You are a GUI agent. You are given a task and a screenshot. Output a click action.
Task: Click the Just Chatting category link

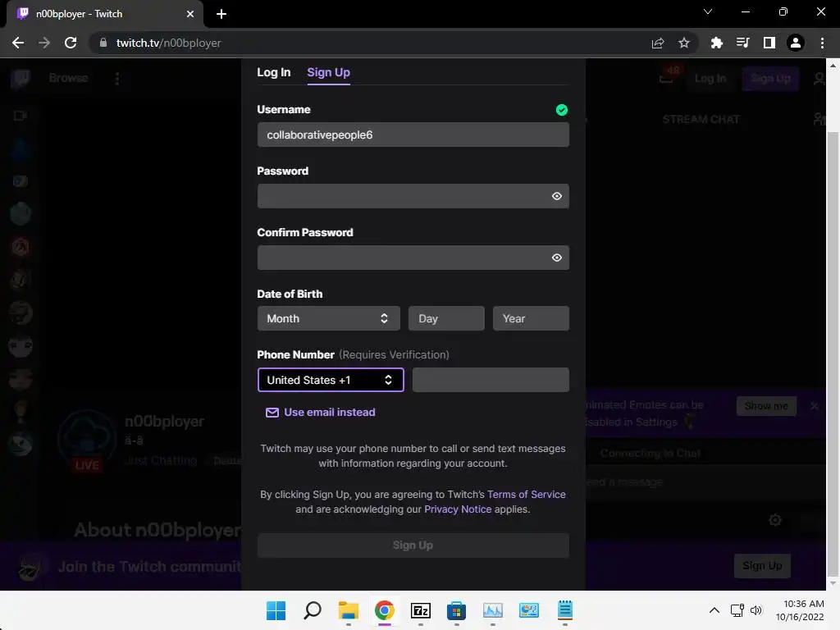(162, 461)
